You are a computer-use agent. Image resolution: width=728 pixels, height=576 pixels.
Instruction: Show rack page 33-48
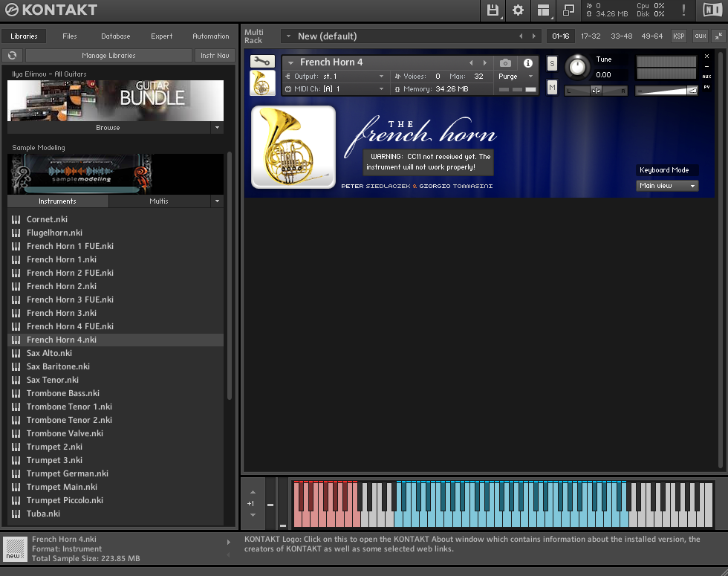tap(621, 36)
